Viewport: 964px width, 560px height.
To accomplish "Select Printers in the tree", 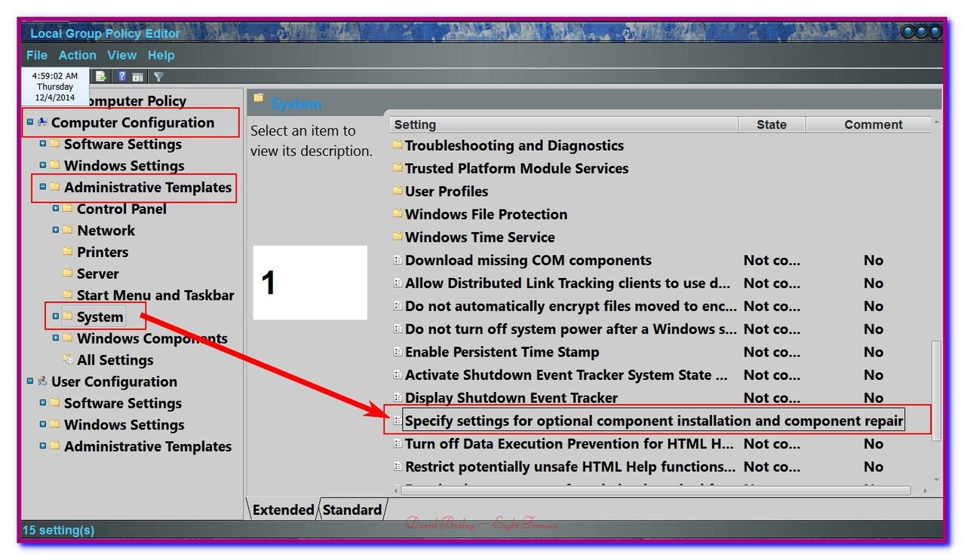I will tap(103, 252).
